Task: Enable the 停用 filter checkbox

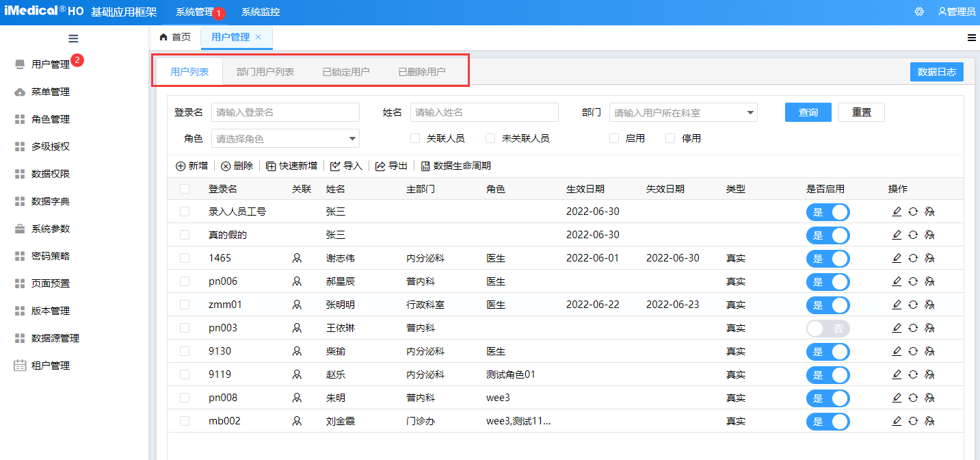Action: point(670,138)
